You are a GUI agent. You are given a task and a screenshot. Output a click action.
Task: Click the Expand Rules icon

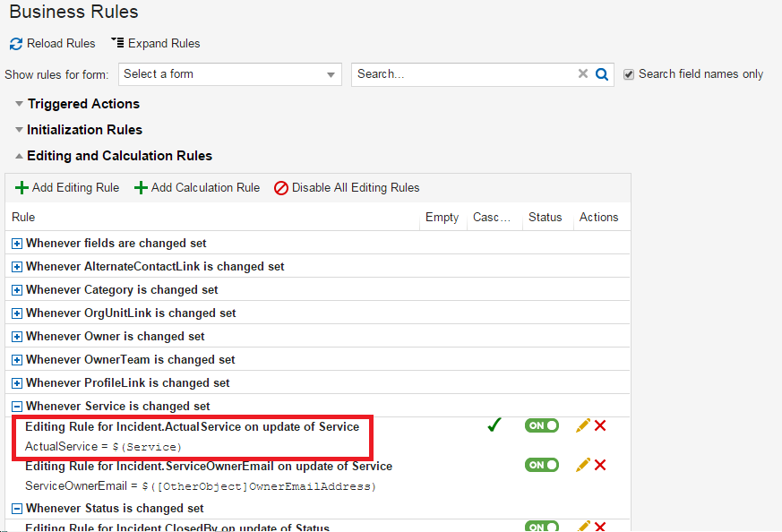click(x=117, y=43)
